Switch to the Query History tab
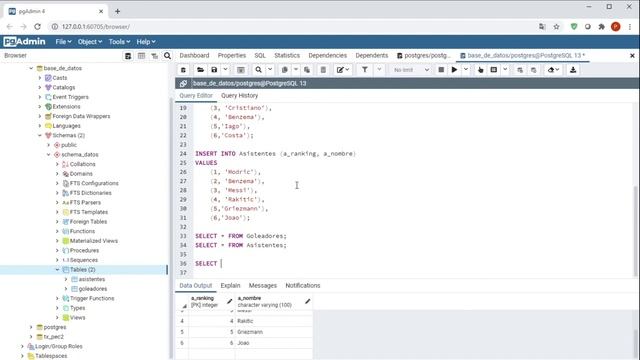 click(x=240, y=96)
